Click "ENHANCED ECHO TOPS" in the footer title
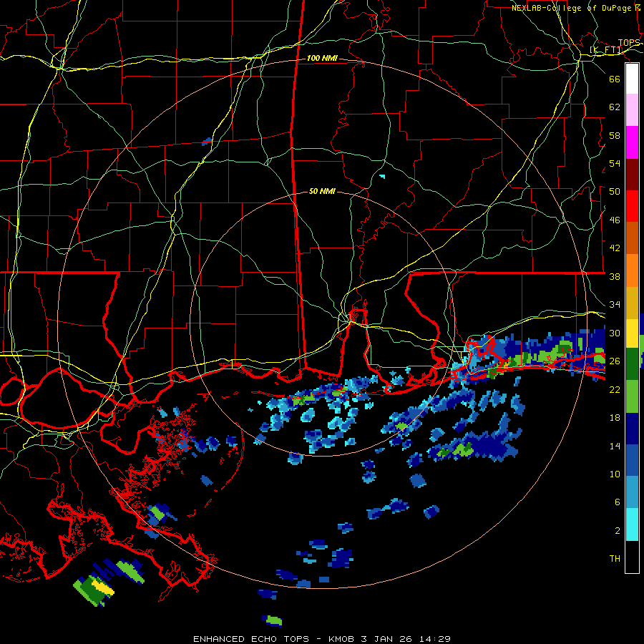 [251, 639]
